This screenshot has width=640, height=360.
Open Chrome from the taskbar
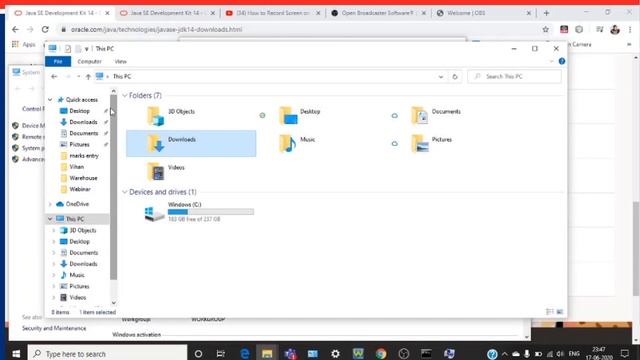pyautogui.click(x=381, y=353)
